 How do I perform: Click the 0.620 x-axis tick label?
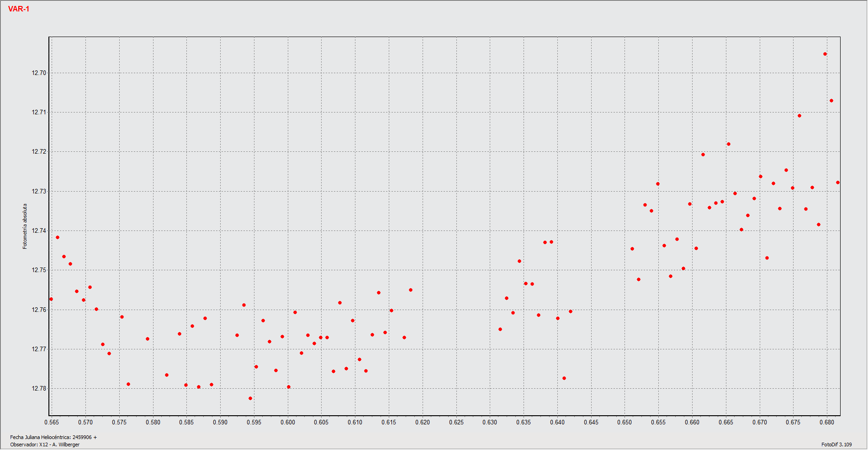423,422
